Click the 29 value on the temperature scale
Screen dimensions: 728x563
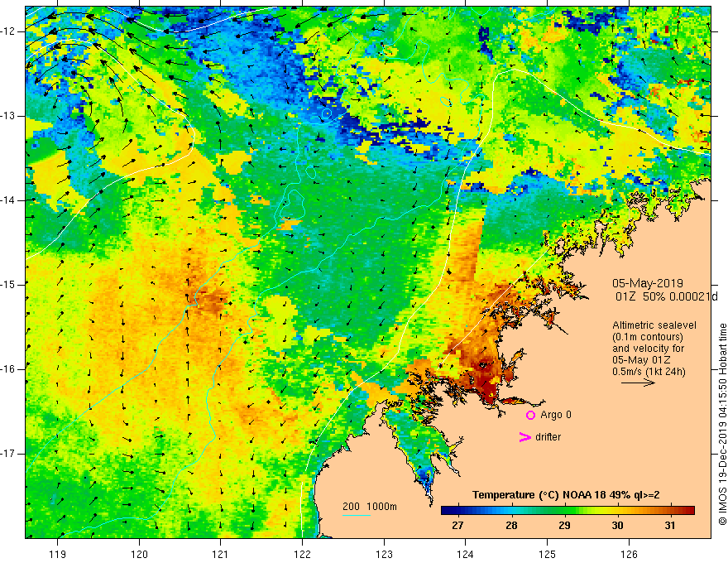pyautogui.click(x=564, y=526)
